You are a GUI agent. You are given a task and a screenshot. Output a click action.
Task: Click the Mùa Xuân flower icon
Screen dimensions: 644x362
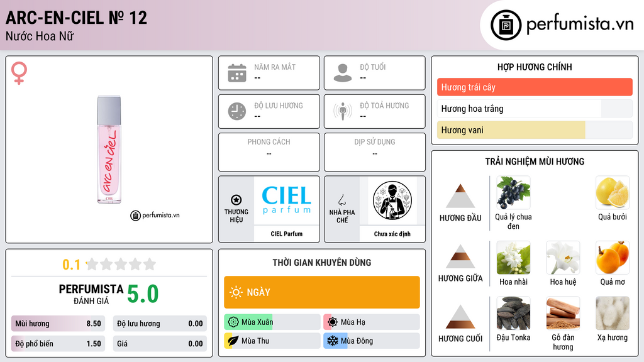[x=233, y=322]
